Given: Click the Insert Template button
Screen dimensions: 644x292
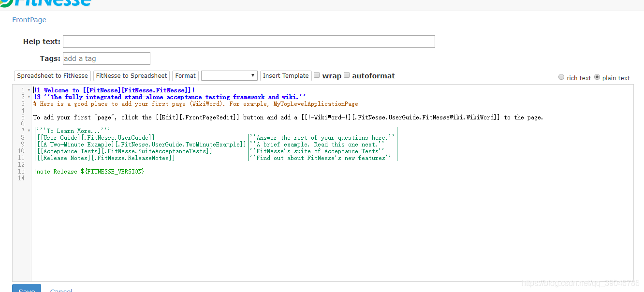Looking at the screenshot, I should [286, 76].
